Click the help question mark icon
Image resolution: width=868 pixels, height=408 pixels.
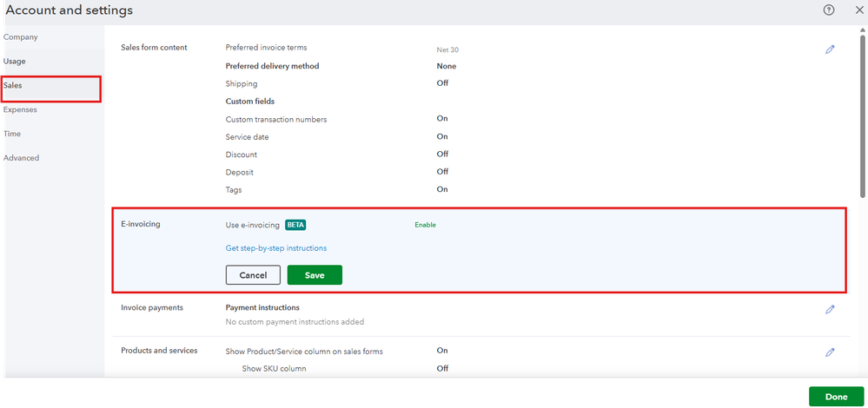click(x=829, y=10)
